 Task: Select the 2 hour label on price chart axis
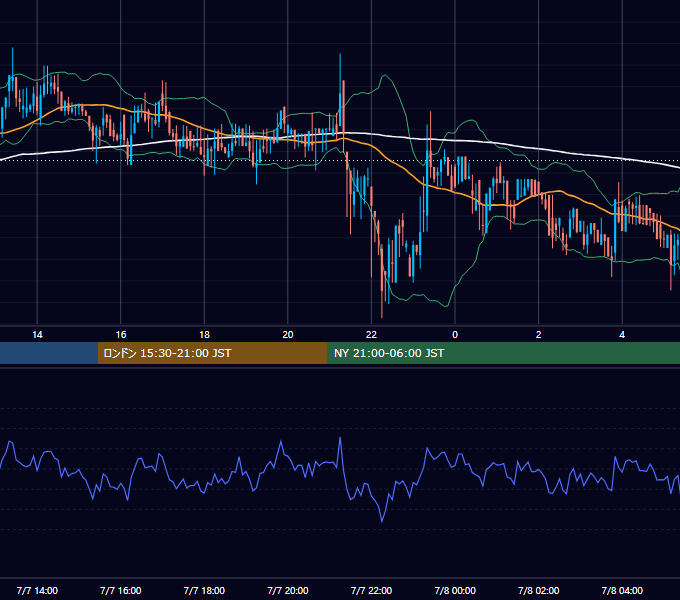click(539, 335)
